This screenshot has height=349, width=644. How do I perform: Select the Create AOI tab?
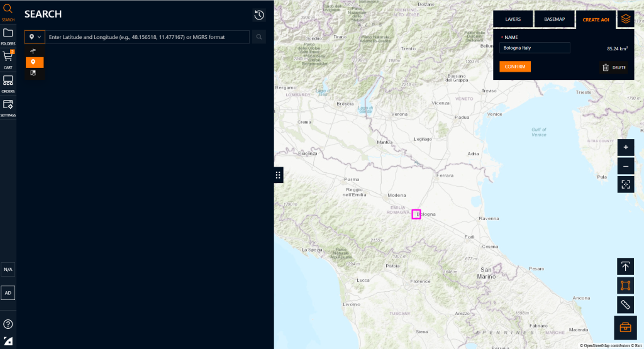(x=596, y=19)
